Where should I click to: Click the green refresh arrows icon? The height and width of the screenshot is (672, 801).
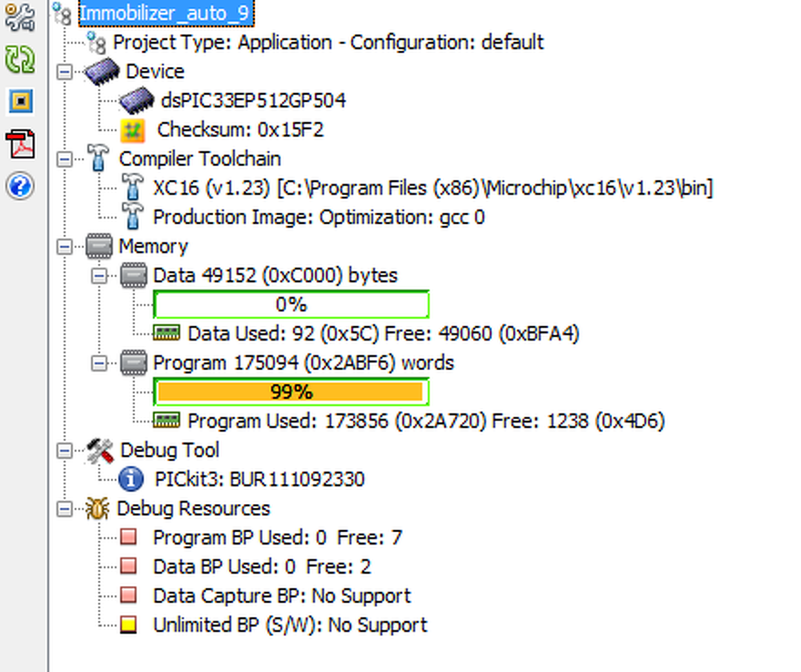coord(20,60)
